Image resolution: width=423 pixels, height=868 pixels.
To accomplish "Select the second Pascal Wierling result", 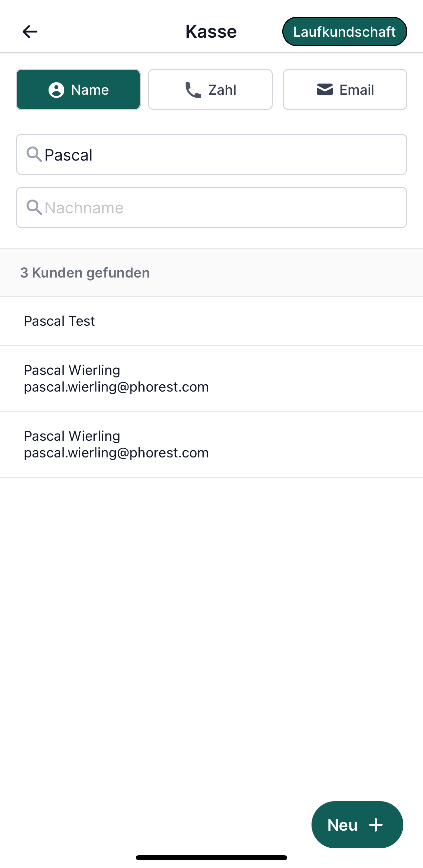I will click(x=211, y=444).
